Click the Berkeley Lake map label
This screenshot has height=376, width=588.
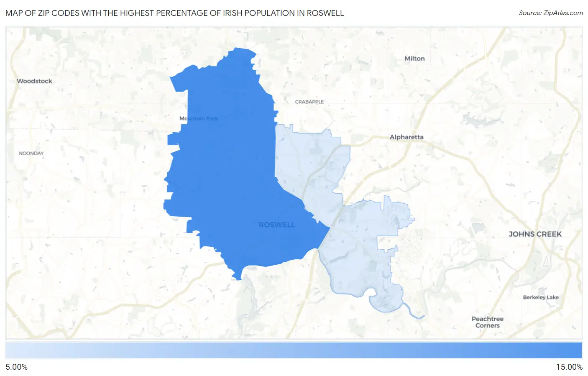[x=541, y=297]
